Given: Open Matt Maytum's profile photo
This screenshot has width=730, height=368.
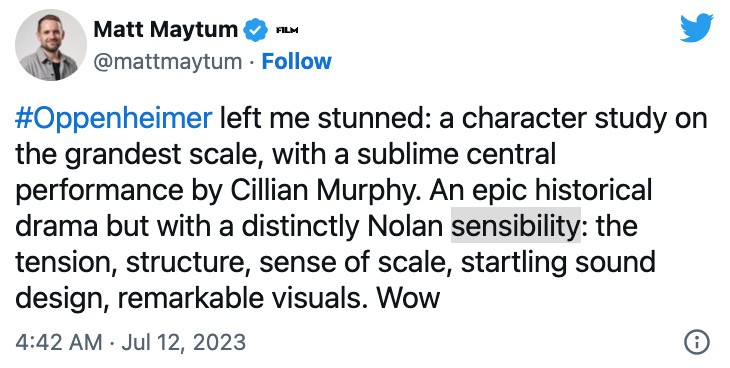Looking at the screenshot, I should pyautogui.click(x=51, y=45).
